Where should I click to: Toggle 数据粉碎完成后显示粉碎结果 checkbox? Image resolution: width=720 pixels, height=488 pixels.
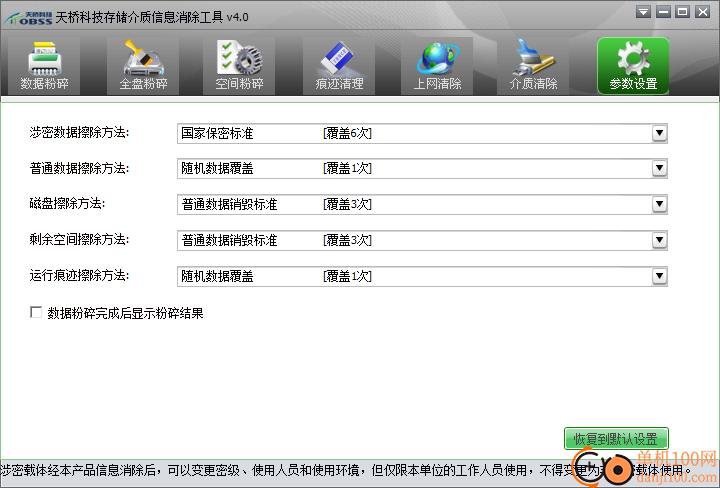[36, 312]
